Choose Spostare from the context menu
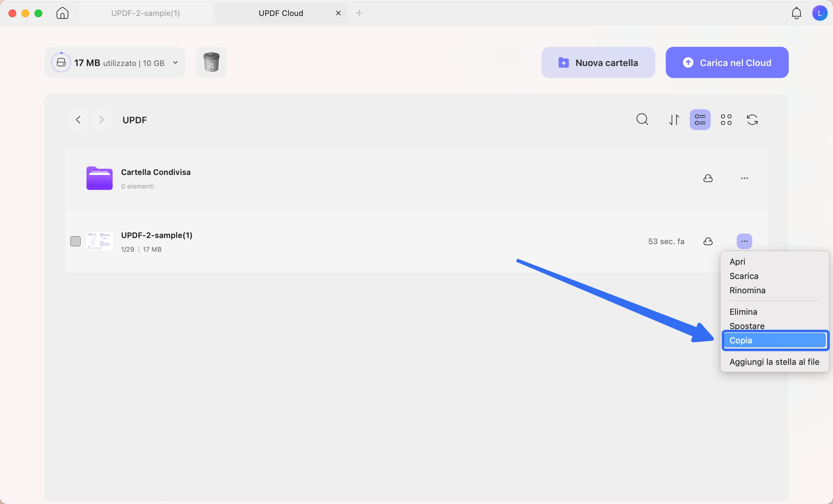Image resolution: width=833 pixels, height=504 pixels. [774, 325]
